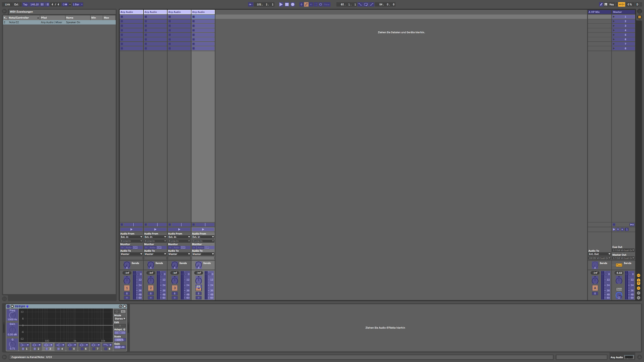Click the Link button
The height and width of the screenshot is (362, 644).
7,4
